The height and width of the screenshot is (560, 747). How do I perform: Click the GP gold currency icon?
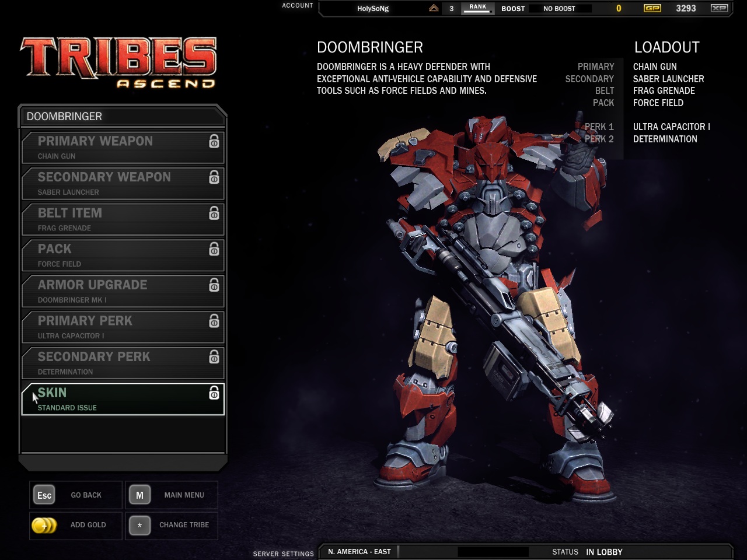652,8
